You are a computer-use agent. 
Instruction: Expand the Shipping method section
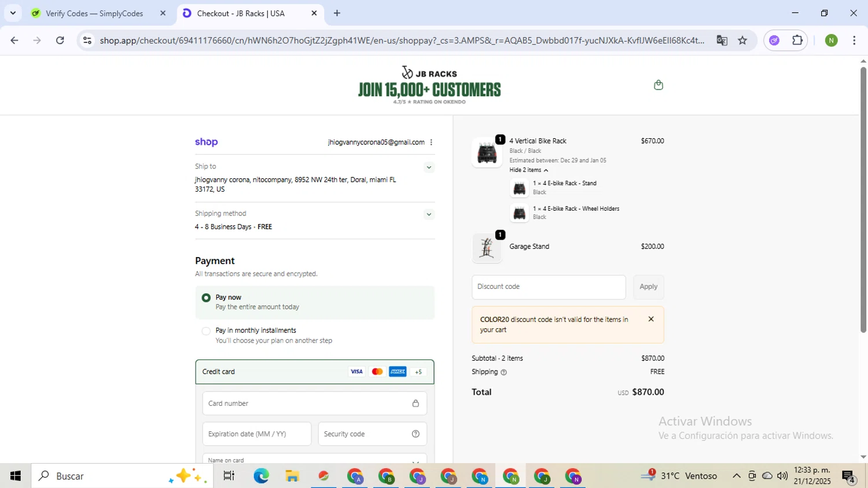[429, 214]
